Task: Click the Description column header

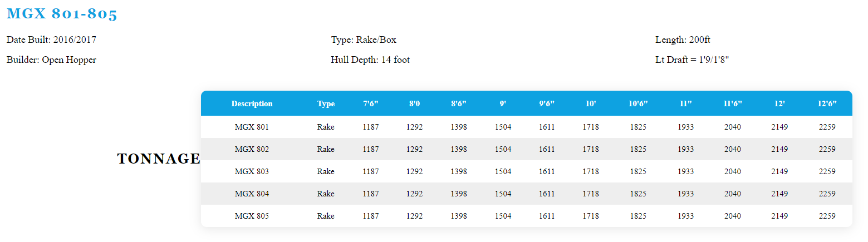Action: click(252, 104)
